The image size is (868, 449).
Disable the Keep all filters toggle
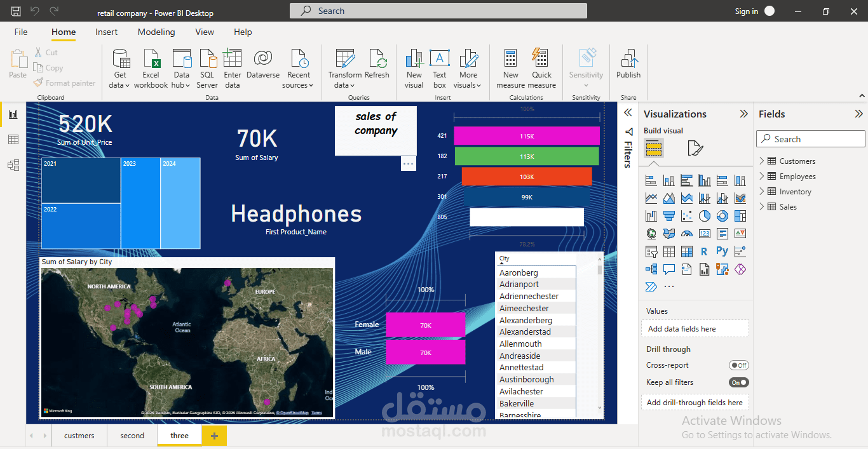tap(738, 382)
